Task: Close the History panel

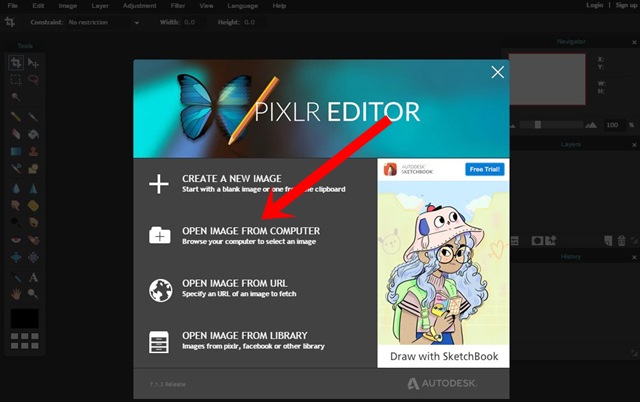Action: coord(634,257)
